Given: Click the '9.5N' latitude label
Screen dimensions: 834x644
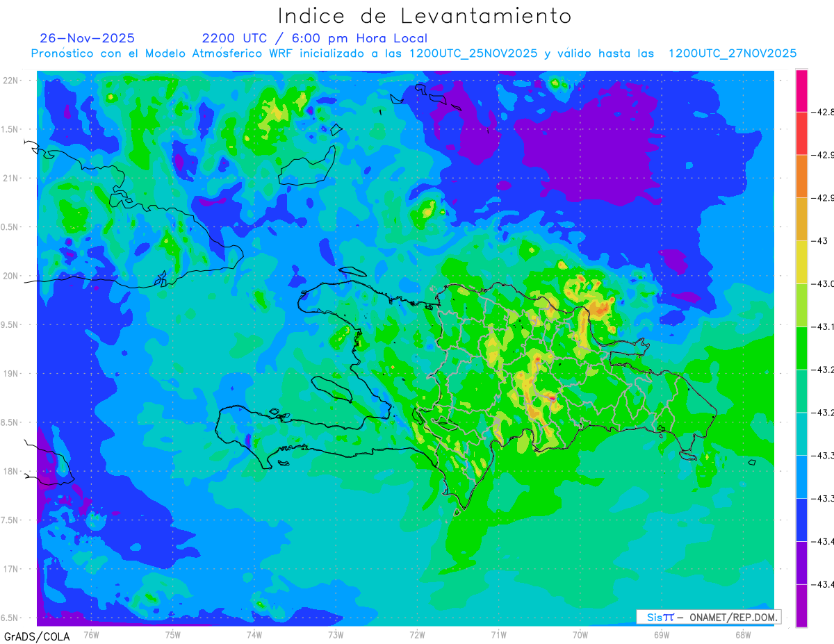Looking at the screenshot, I should (10, 324).
